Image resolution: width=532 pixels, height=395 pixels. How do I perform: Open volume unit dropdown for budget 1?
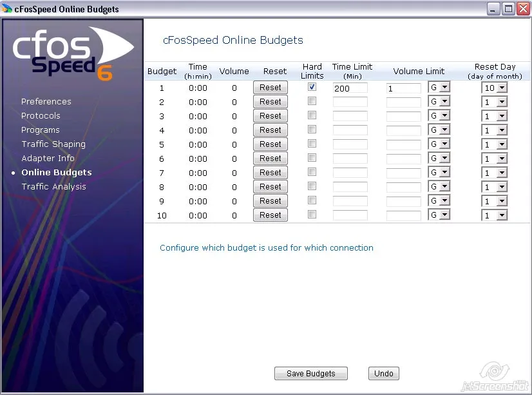point(439,88)
